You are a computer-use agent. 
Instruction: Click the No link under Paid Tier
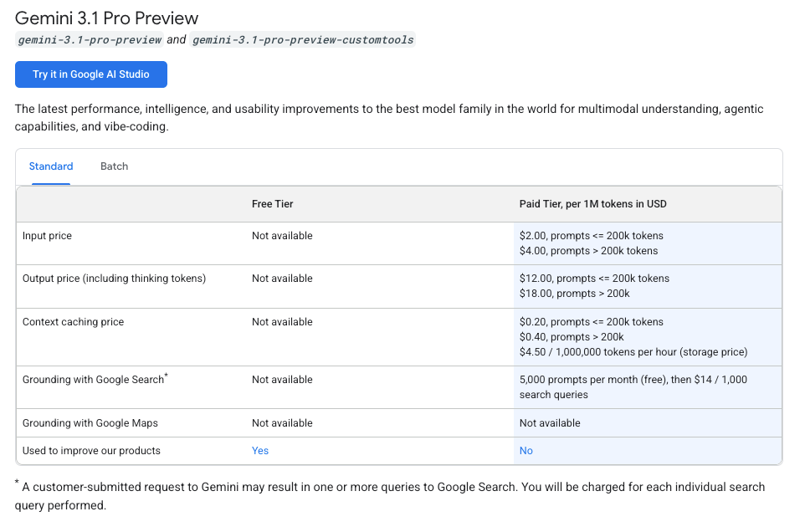526,450
